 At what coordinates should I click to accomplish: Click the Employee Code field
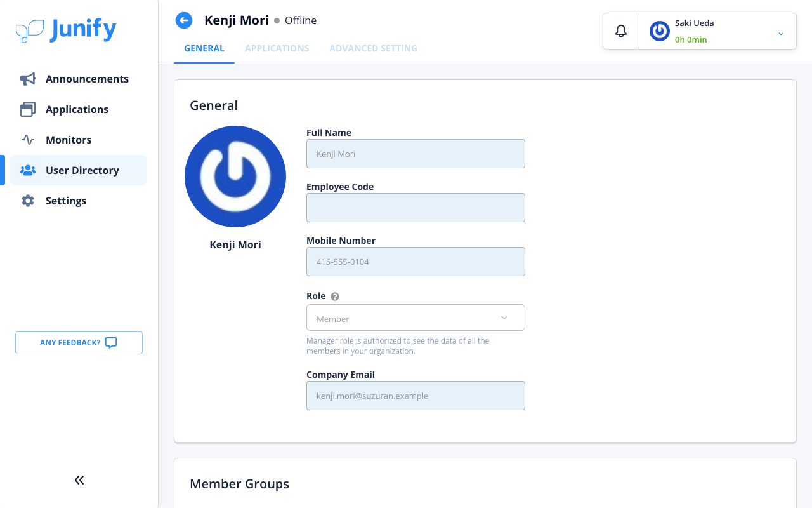click(x=416, y=208)
